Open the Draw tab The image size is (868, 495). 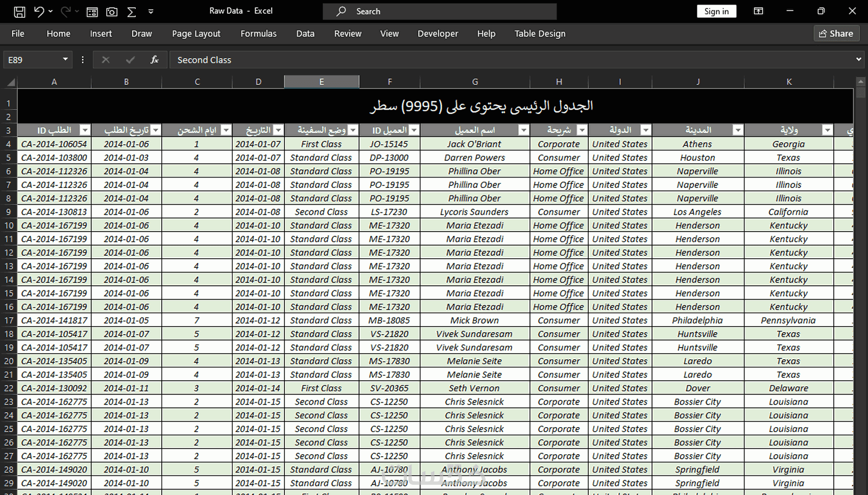(141, 34)
